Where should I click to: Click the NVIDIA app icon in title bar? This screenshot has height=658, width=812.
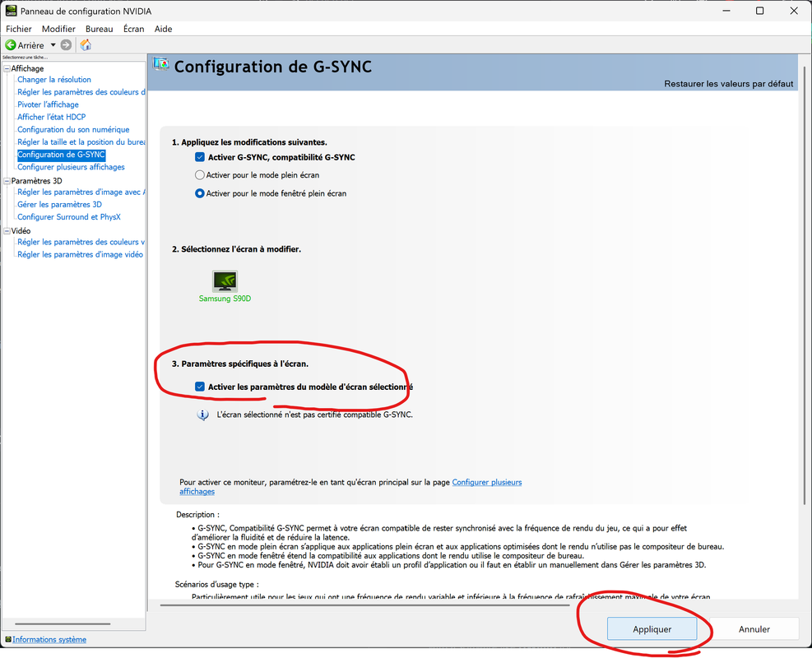[x=11, y=11]
